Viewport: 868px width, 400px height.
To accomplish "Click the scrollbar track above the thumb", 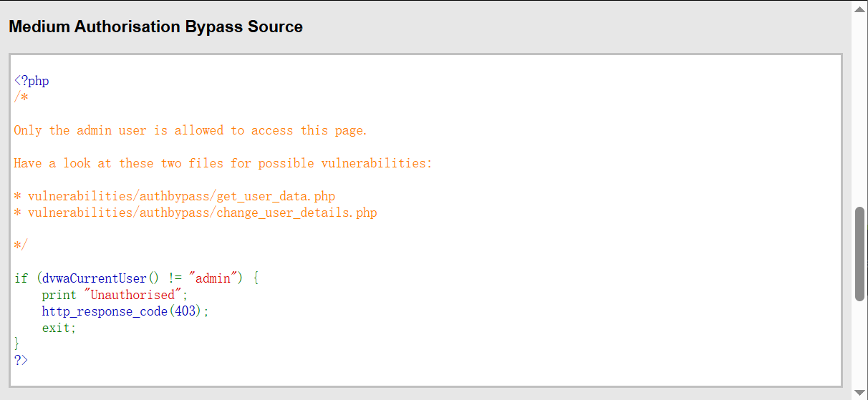I will pyautogui.click(x=859, y=107).
